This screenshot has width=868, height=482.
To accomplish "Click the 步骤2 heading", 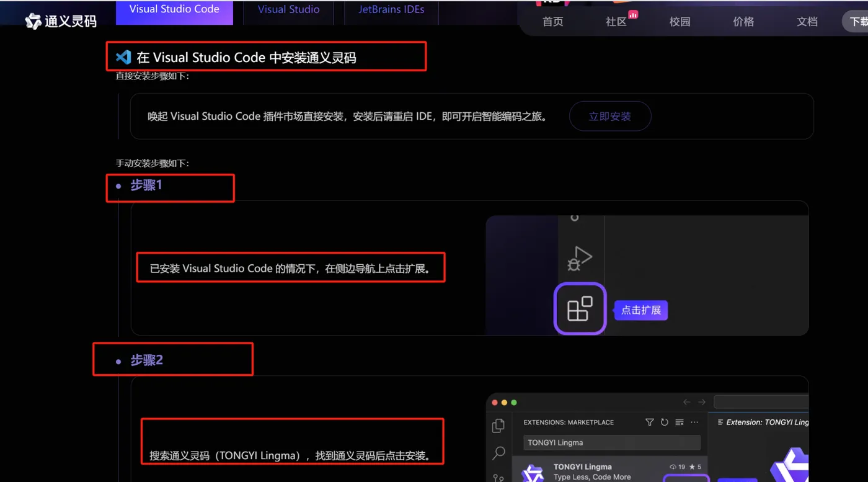I will [x=147, y=360].
